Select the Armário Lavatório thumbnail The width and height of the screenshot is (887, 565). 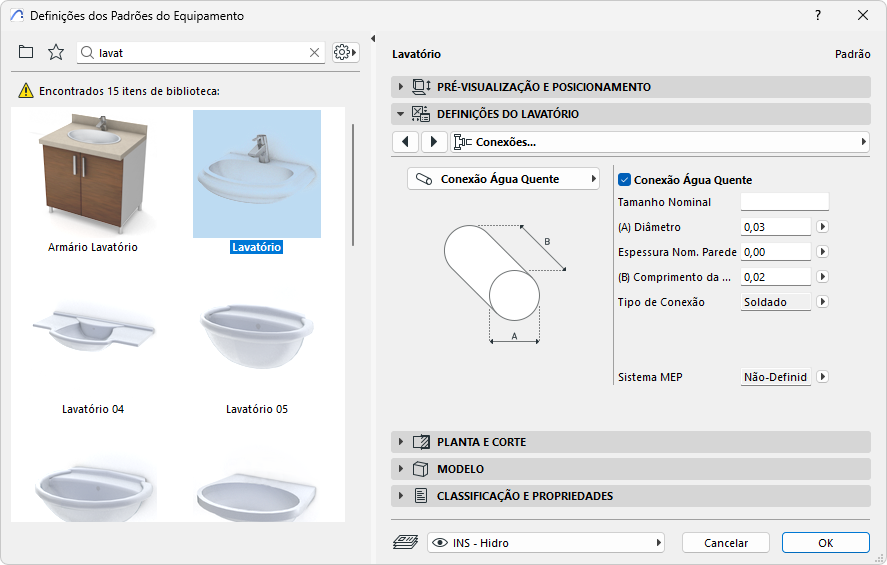93,170
